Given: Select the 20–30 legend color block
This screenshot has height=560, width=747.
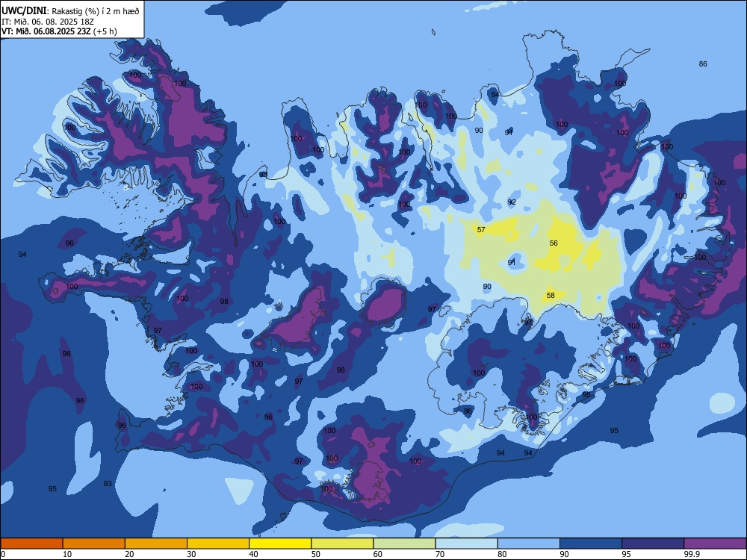Looking at the screenshot, I should pos(156,544).
